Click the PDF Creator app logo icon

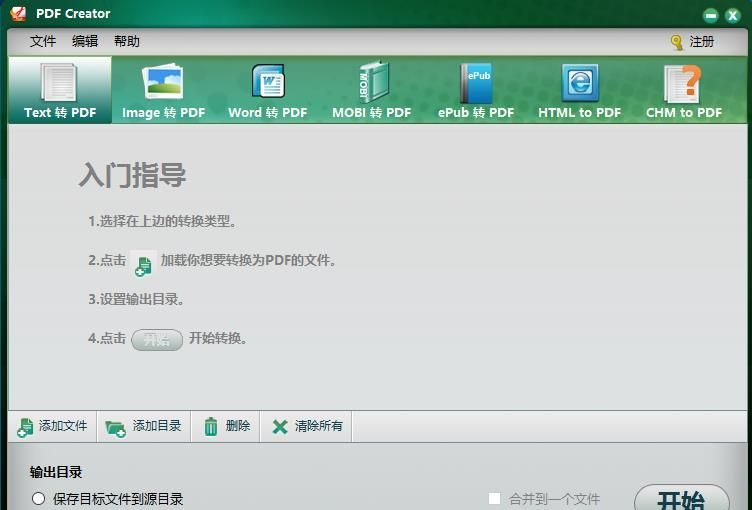click(x=18, y=13)
